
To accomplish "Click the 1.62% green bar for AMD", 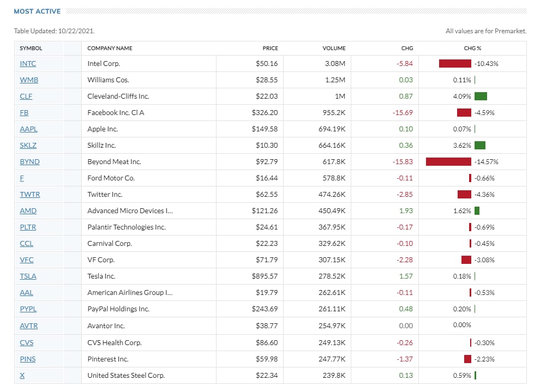I will [477, 210].
